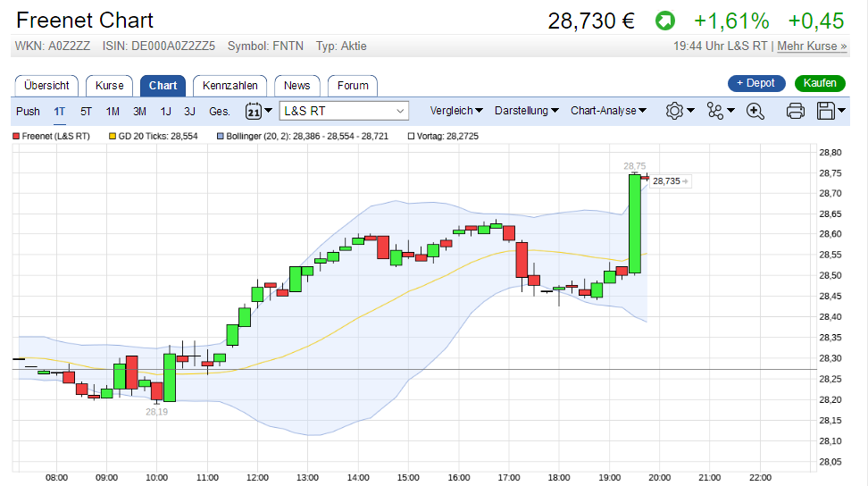Expand the Vergleich dropdown menu
868x486 pixels.
pyautogui.click(x=456, y=111)
